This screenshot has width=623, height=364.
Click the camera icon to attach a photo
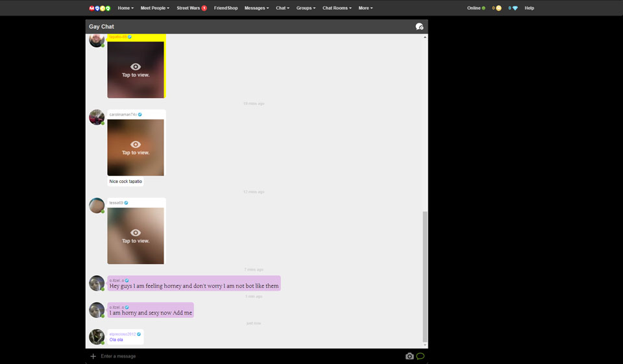tap(409, 356)
